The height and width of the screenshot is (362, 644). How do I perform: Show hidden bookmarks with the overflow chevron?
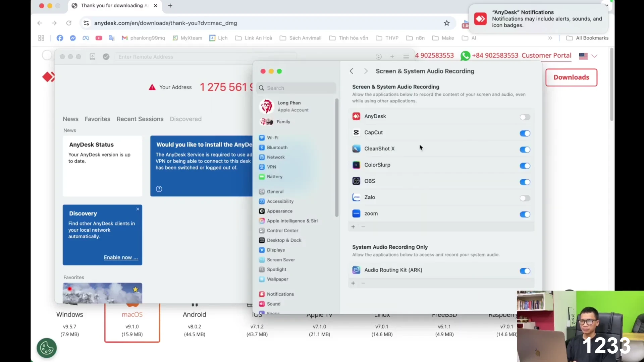click(550, 38)
